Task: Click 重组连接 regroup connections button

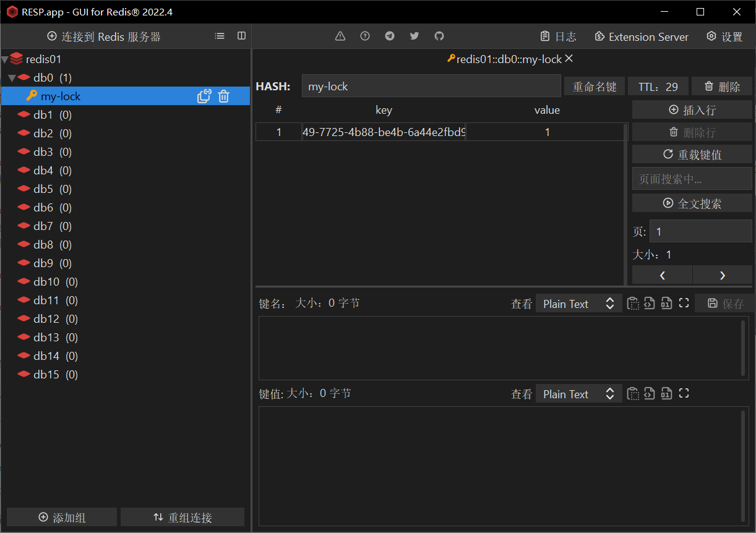Action: (183, 518)
